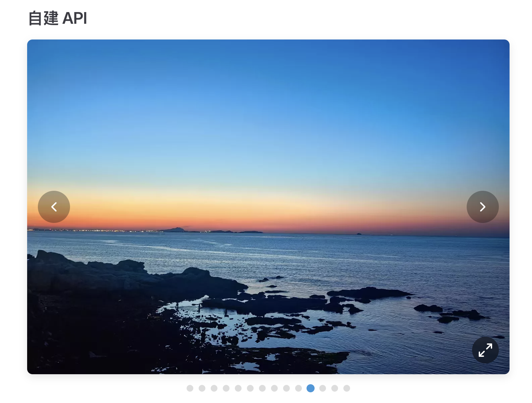
Task: Select the twelfth pagination dot
Action: click(x=323, y=388)
